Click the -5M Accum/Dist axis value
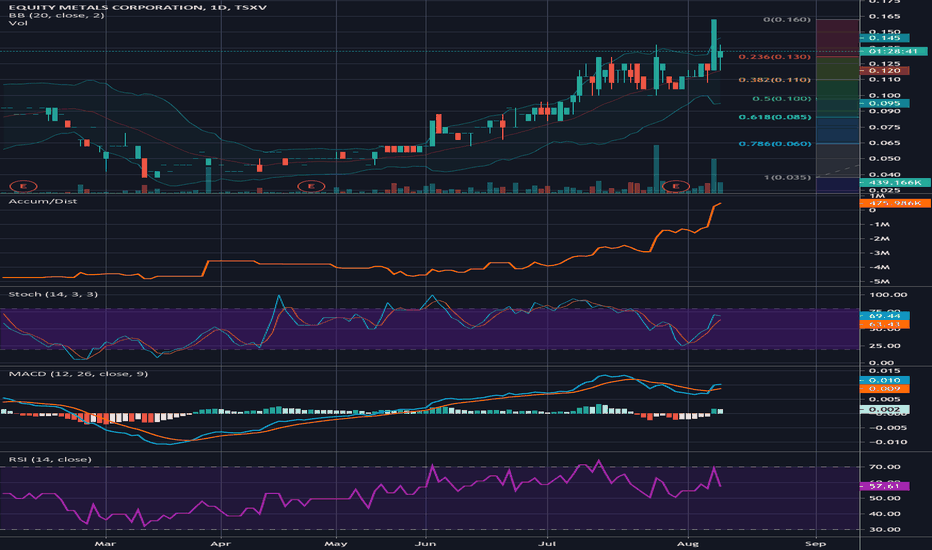The height and width of the screenshot is (550, 932). click(x=879, y=281)
